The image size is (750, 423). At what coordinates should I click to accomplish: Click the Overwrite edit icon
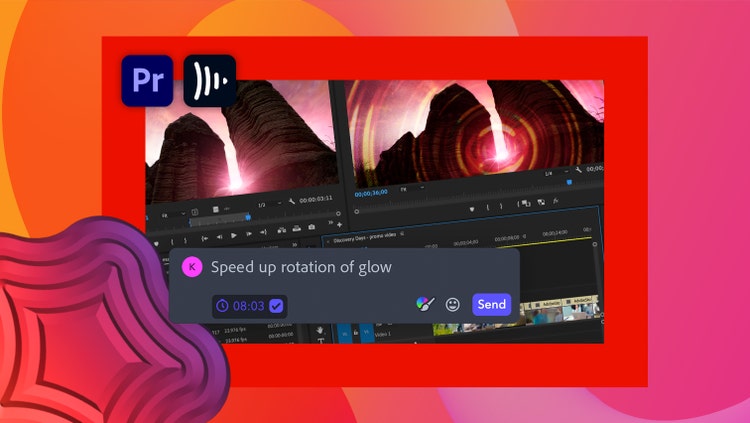pos(297,228)
